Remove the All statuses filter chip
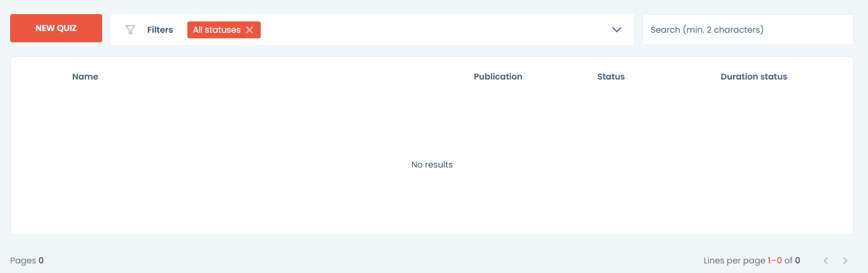This screenshot has width=868, height=273. (249, 30)
